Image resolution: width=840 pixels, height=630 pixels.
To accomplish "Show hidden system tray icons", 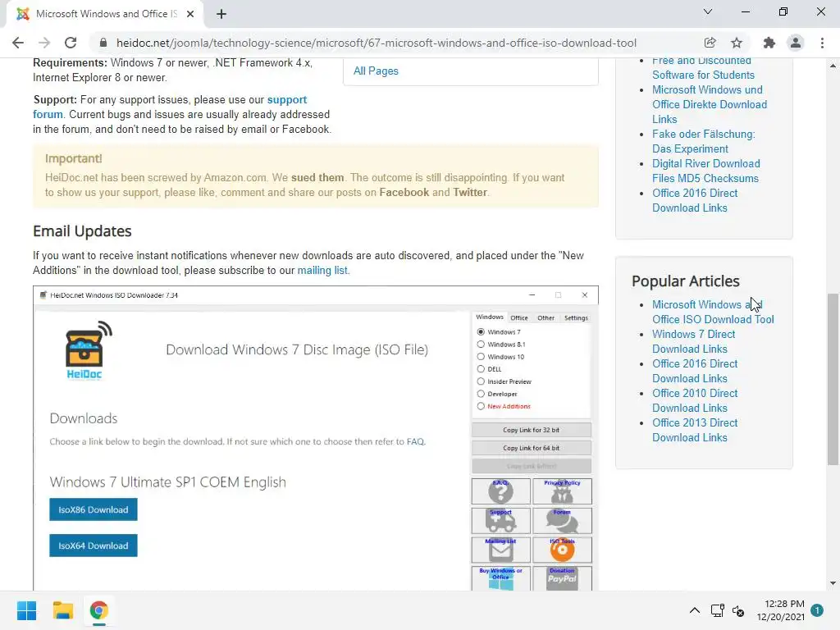I will pyautogui.click(x=694, y=610).
